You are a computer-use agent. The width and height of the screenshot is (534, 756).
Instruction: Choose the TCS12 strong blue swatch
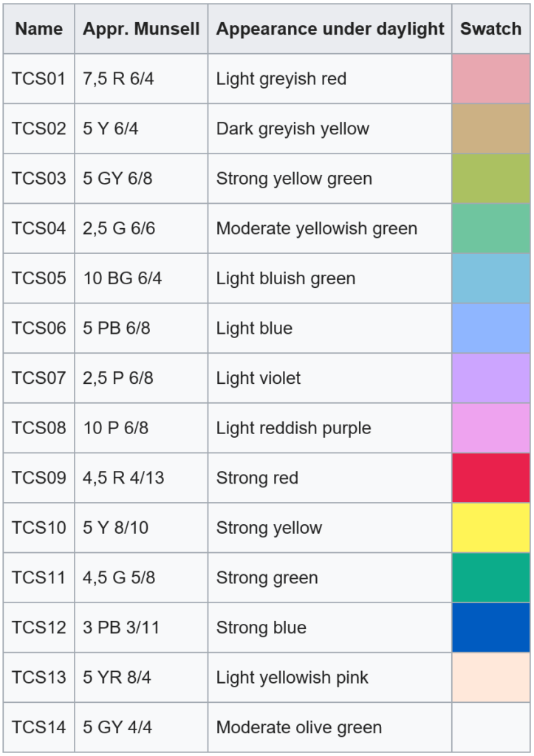[491, 627]
